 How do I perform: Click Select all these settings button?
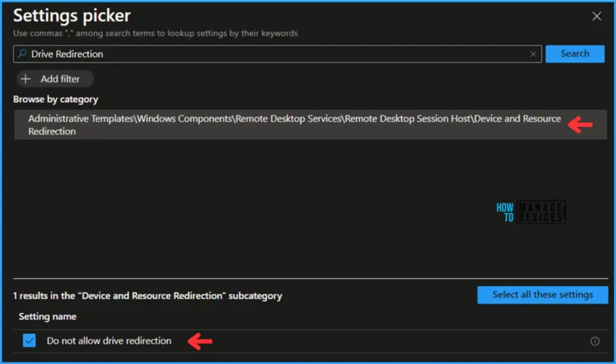click(543, 295)
